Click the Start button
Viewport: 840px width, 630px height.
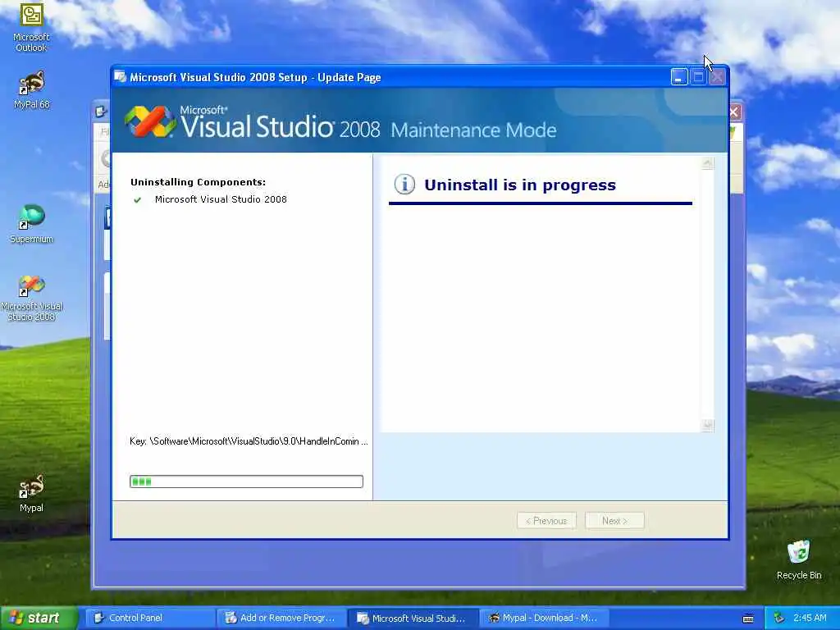click(39, 618)
